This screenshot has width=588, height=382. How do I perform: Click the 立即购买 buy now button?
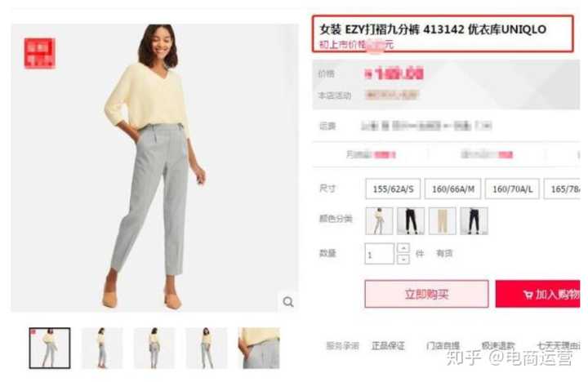426,294
